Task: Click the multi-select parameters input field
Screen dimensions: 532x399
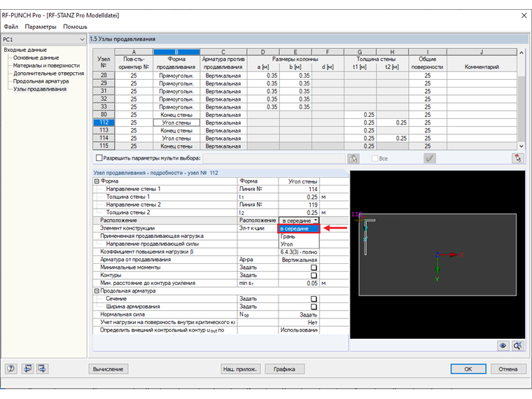Action: pos(274,158)
